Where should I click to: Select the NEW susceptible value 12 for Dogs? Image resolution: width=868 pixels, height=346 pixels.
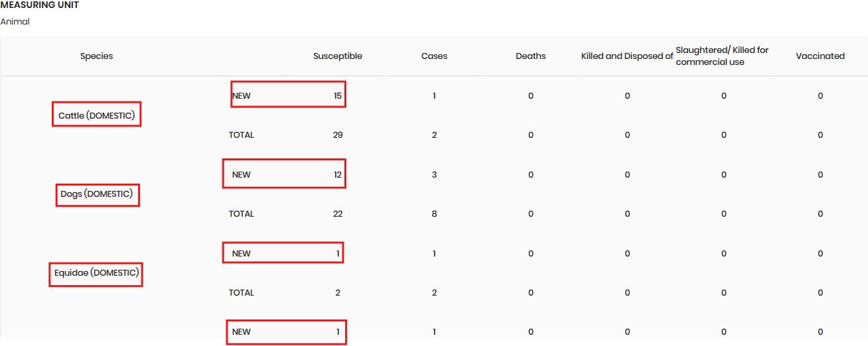point(337,175)
